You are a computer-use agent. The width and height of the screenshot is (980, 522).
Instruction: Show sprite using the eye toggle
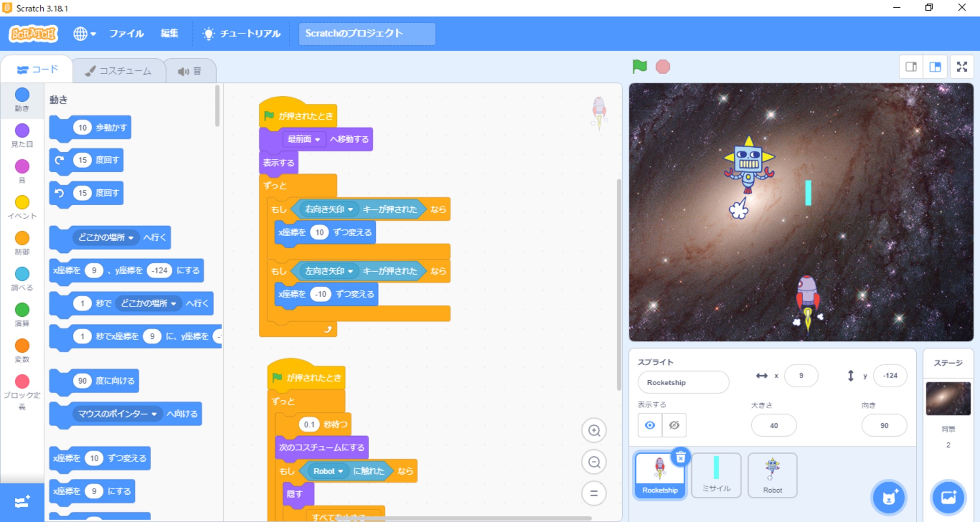[650, 425]
